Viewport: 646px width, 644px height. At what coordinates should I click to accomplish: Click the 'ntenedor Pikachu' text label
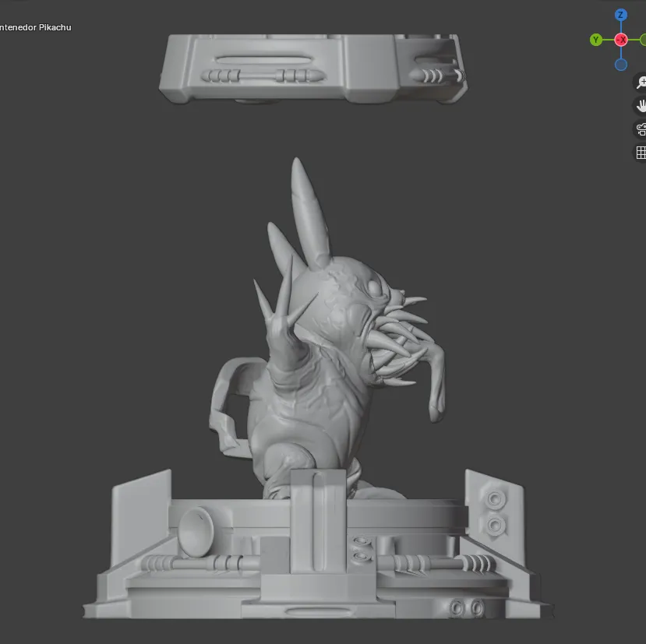pyautogui.click(x=35, y=27)
